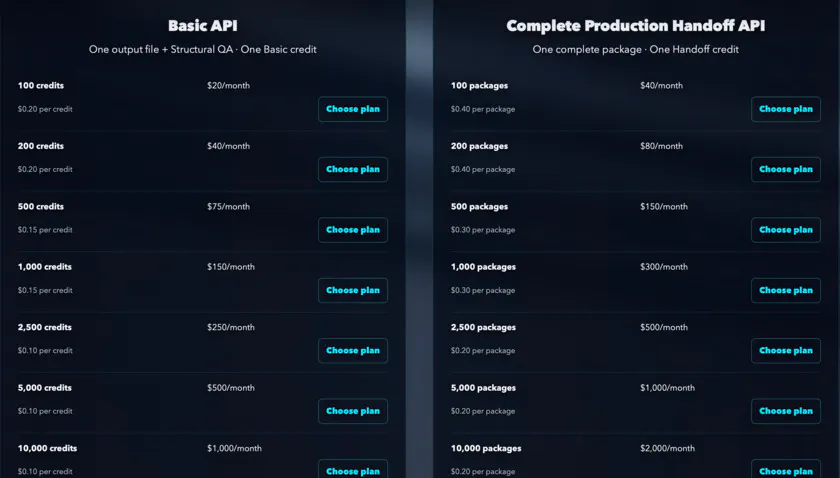Viewport: 840px width, 478px height.
Task: Choose plan for 5,000 packages Handoff API
Action: (785, 411)
